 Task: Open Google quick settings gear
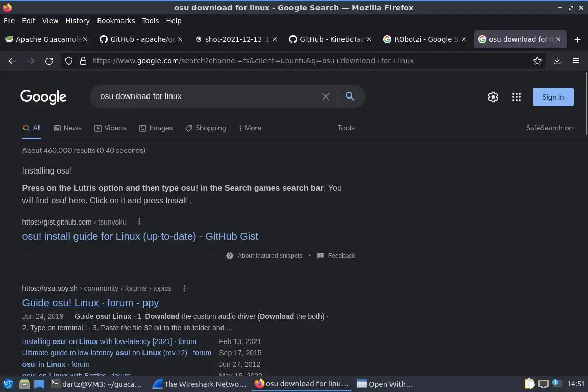tap(493, 97)
